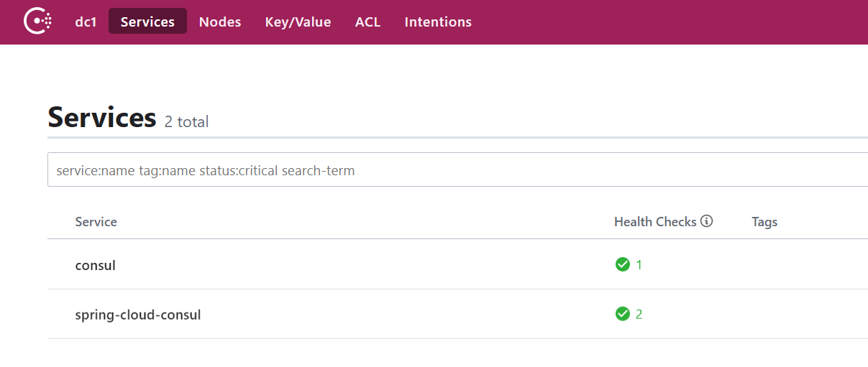Click the green check icon for spring-cloud-consul
868x367 pixels.
623,314
